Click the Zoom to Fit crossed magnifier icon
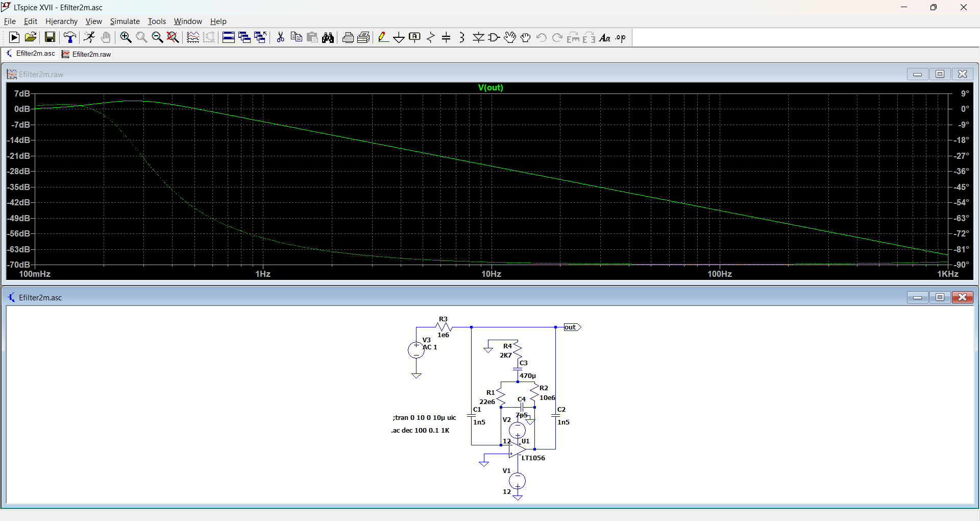 pyautogui.click(x=173, y=37)
